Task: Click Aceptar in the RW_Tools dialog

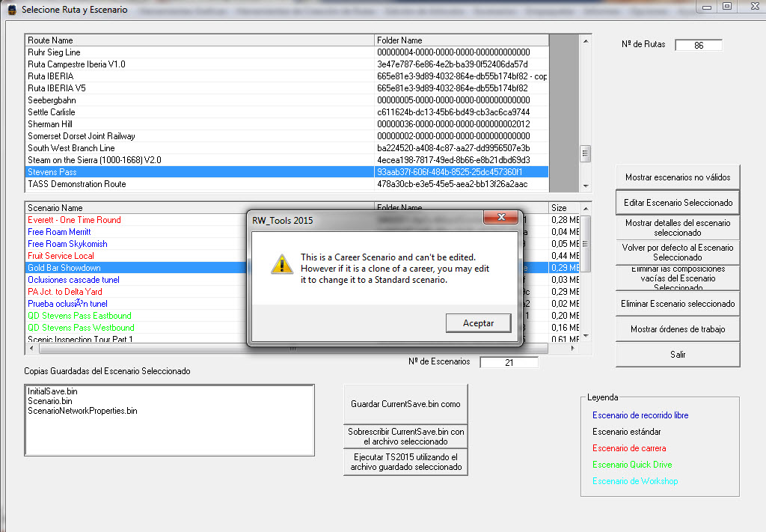Action: [479, 322]
